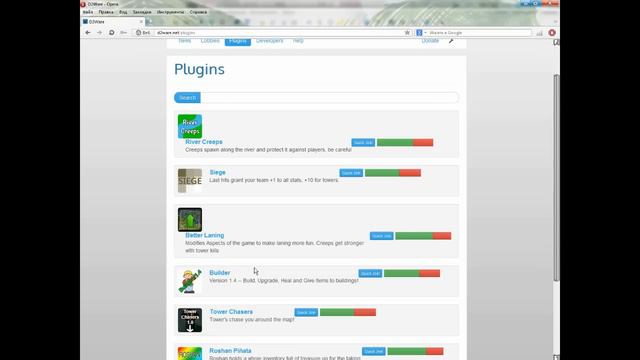The width and height of the screenshot is (640, 360).
Task: Open the Файл menu
Action: point(88,12)
